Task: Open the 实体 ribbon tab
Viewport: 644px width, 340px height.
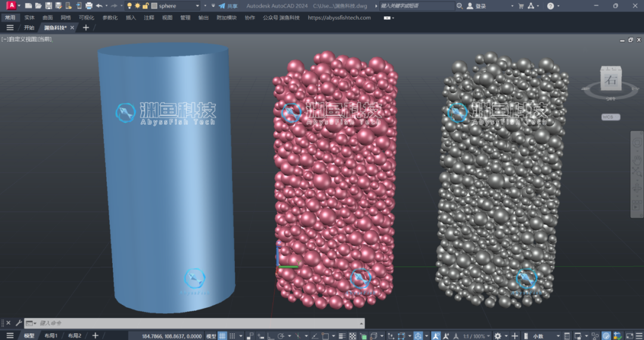Action: tap(29, 18)
